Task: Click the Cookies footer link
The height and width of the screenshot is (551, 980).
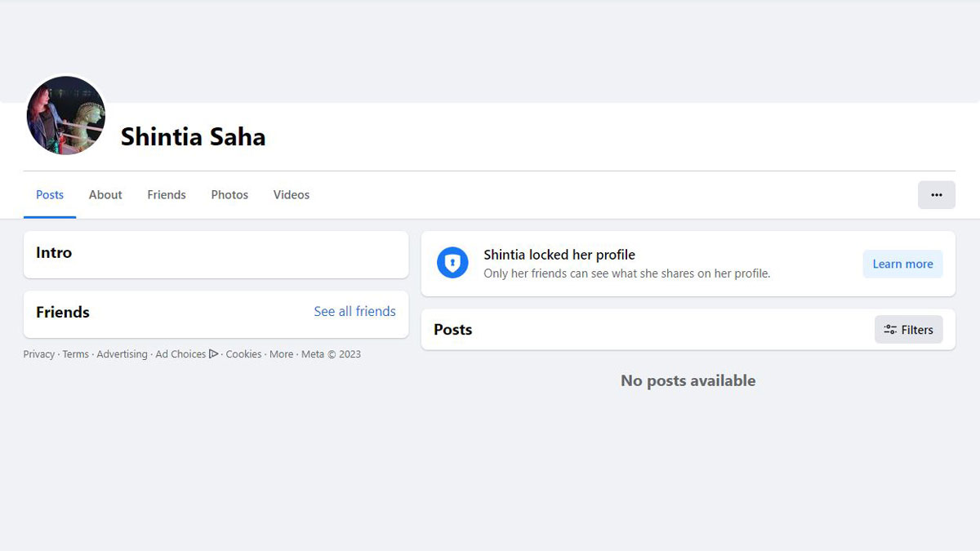Action: tap(243, 354)
